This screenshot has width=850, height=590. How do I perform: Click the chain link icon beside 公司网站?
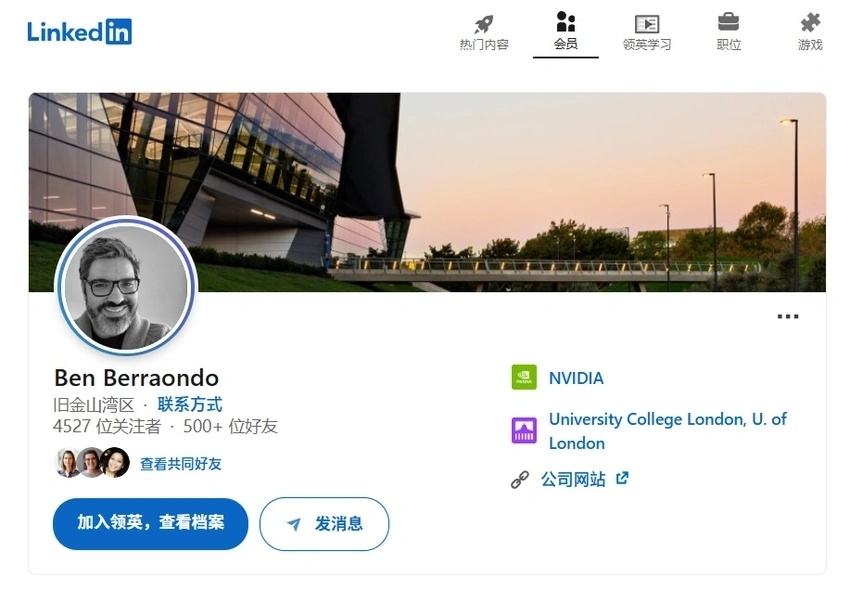[x=519, y=480]
